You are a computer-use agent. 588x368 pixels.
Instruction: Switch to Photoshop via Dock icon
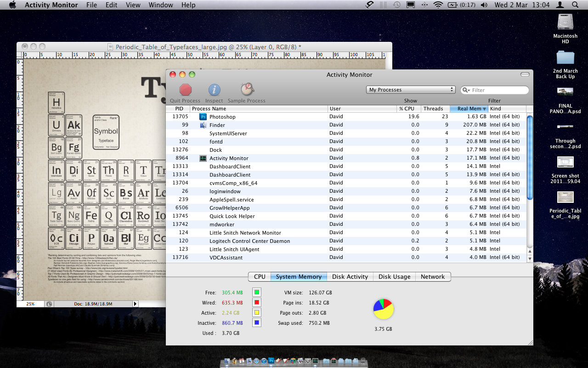coord(271,362)
